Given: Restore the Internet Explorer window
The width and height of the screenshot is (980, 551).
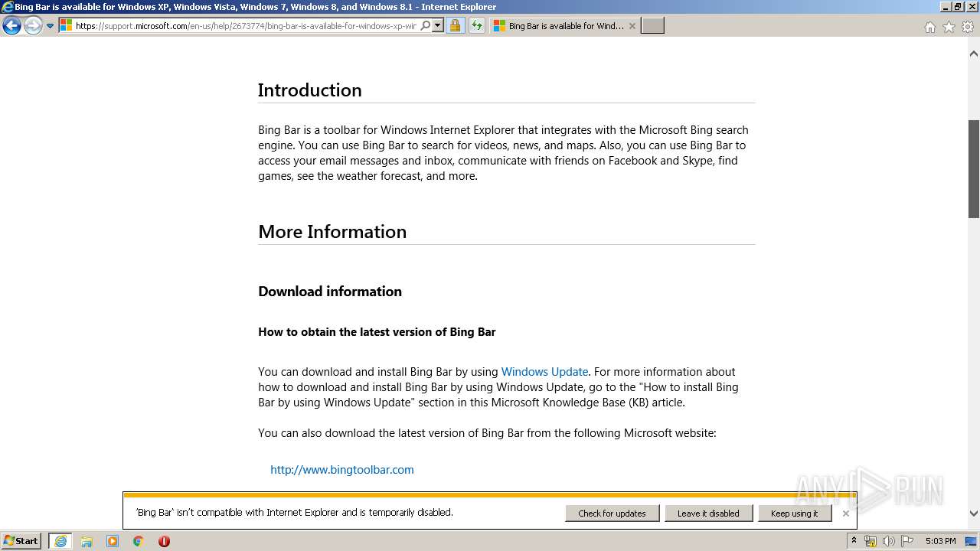Looking at the screenshot, I should coord(957,7).
